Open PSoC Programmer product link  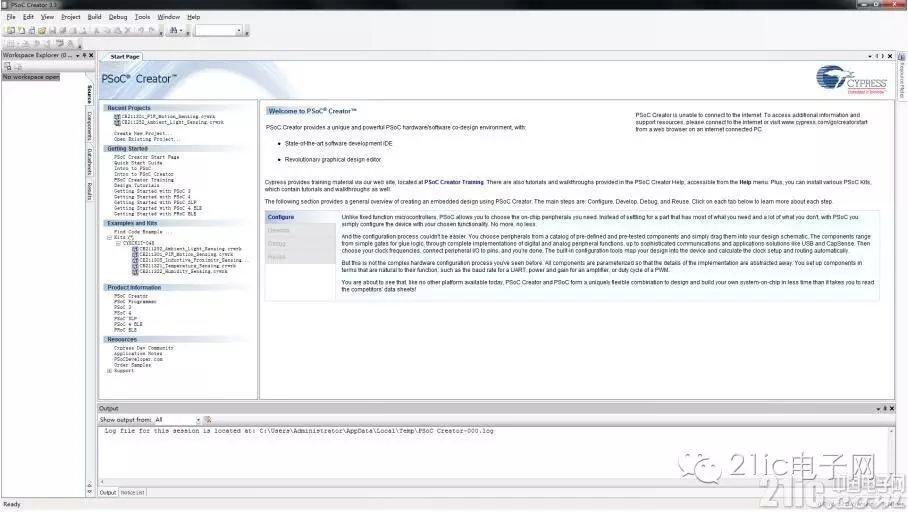(x=135, y=302)
